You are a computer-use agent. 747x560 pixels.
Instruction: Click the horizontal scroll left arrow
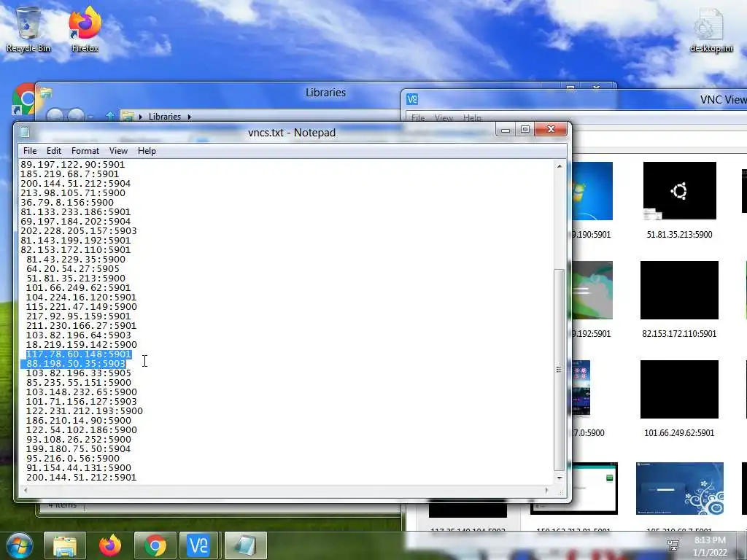26,490
